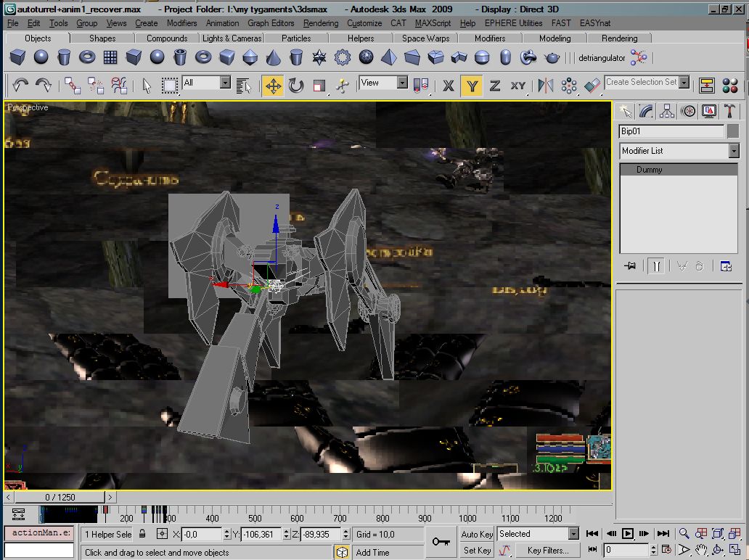Toggle absolute/offset transform type-in mode
Image resolution: width=749 pixels, height=560 pixels.
pos(162,534)
